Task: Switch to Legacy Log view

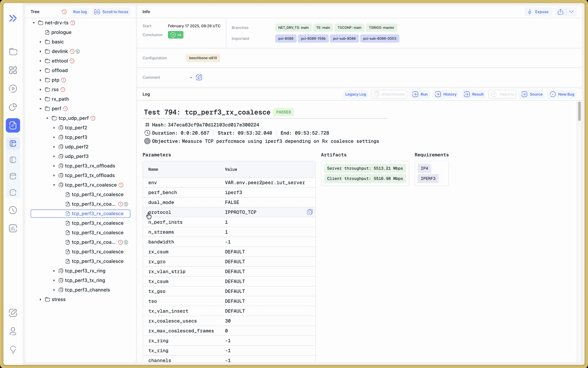Action: pyautogui.click(x=355, y=94)
